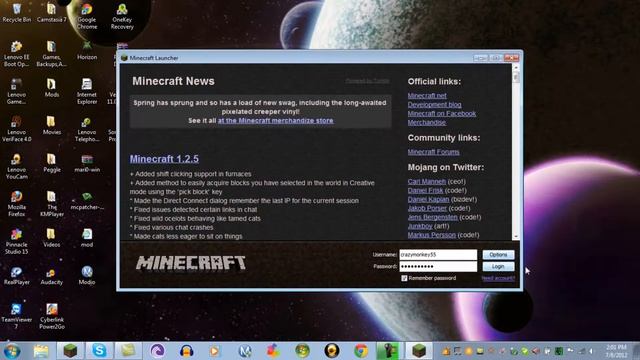This screenshot has width=640, height=360.
Task: Switch to the active Minecraft Launcher taskbar button
Action: (x=419, y=350)
